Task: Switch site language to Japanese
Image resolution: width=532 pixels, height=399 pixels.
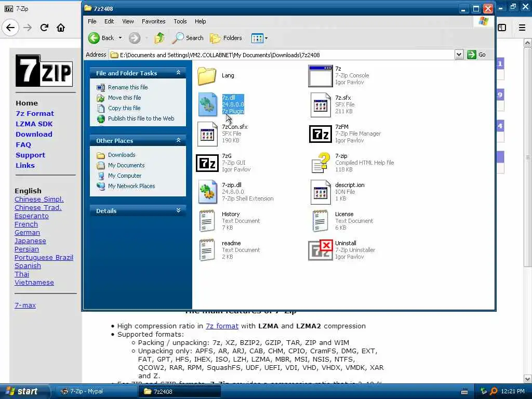Action: (x=30, y=241)
